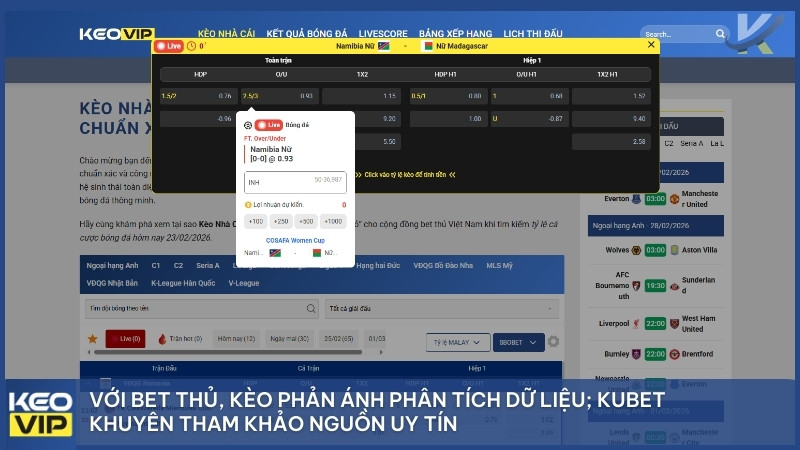Click the 25/02 (65) date filter

tap(339, 339)
